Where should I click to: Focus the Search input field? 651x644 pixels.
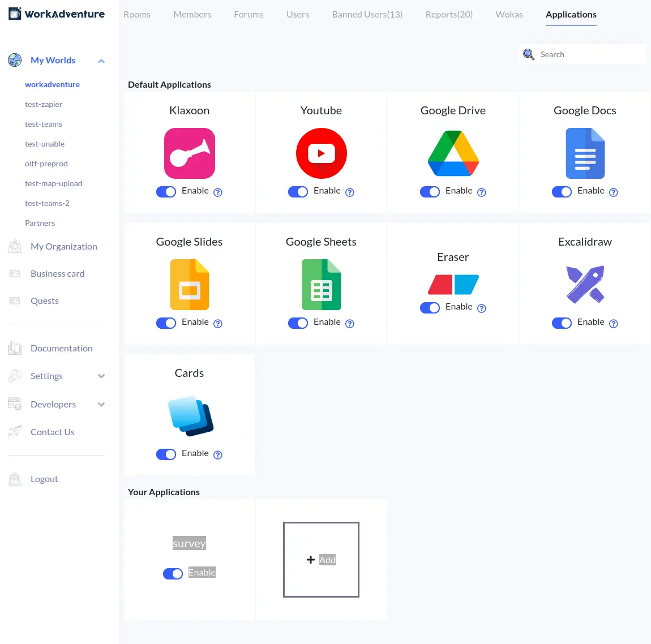582,54
